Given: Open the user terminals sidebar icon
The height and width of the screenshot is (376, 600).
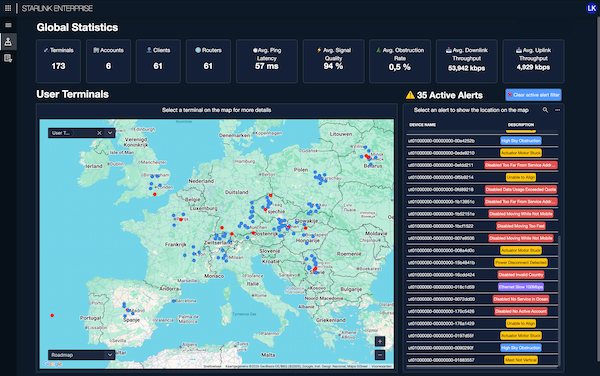Looking at the screenshot, I should click(x=8, y=42).
